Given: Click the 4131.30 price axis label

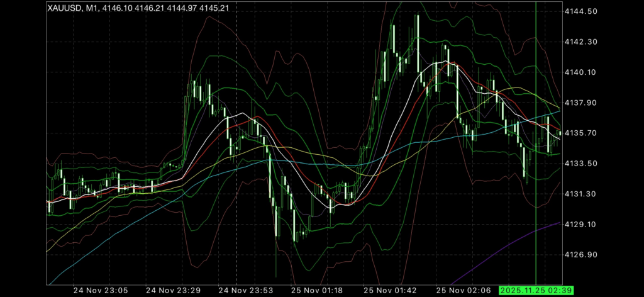Looking at the screenshot, I should point(581,194).
